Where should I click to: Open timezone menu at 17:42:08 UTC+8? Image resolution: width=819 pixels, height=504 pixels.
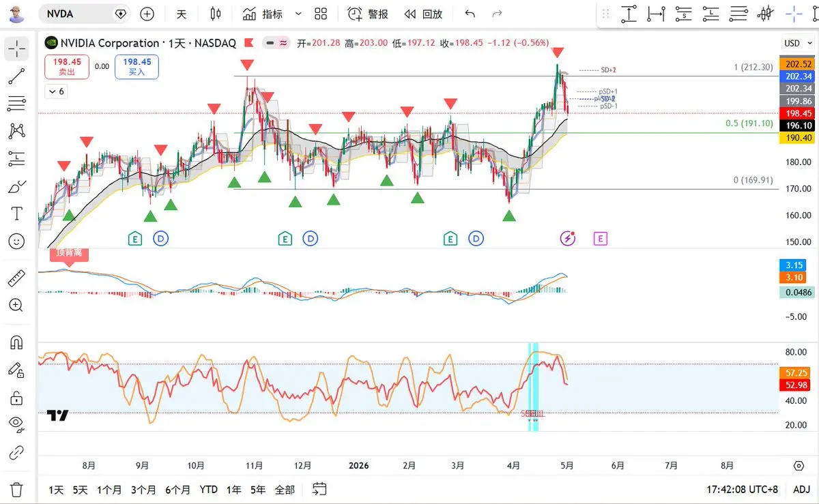tap(741, 490)
